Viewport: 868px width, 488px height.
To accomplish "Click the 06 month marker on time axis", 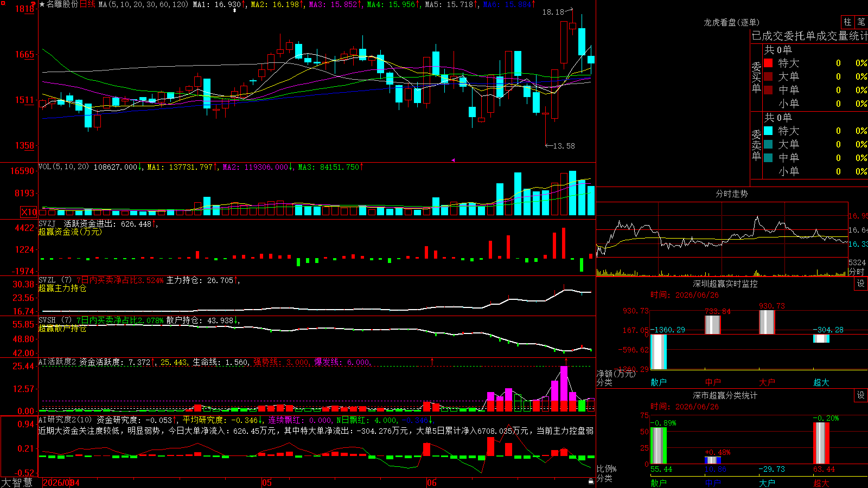I will [432, 483].
